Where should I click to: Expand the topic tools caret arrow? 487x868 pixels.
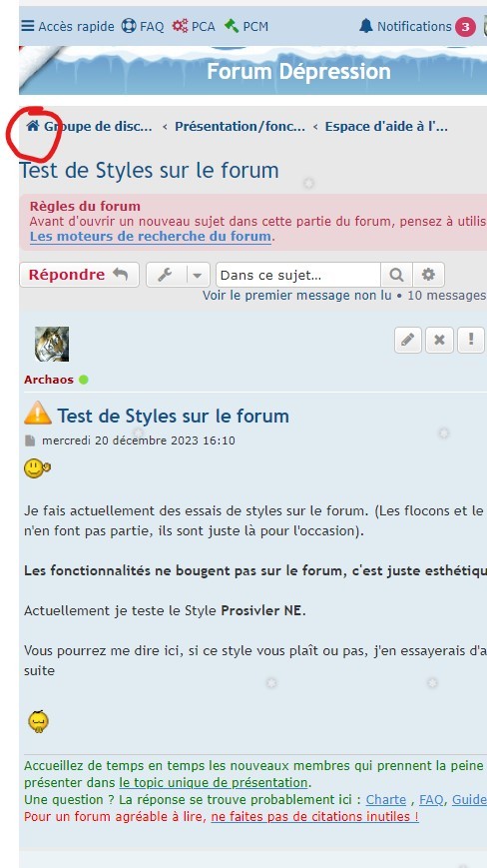198,275
